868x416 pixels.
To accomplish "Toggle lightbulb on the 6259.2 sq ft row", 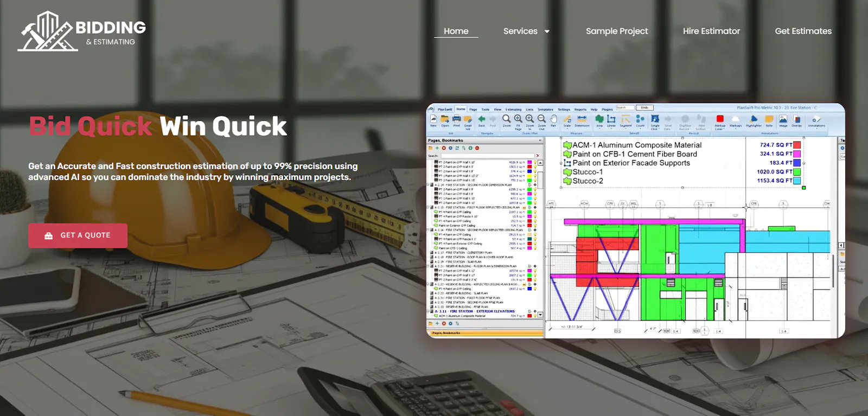I will (535, 189).
